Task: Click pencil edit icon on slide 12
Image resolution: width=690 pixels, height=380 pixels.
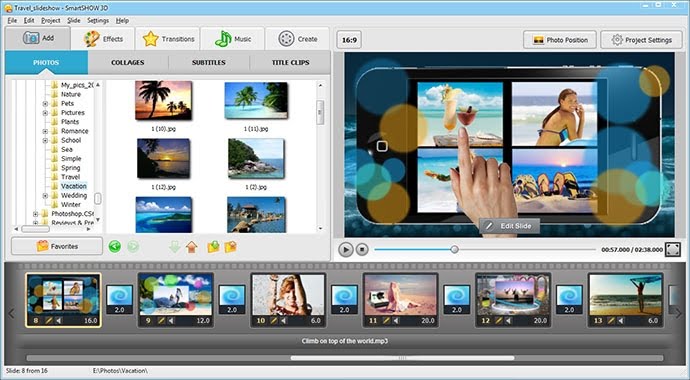Action: pyautogui.click(x=499, y=321)
